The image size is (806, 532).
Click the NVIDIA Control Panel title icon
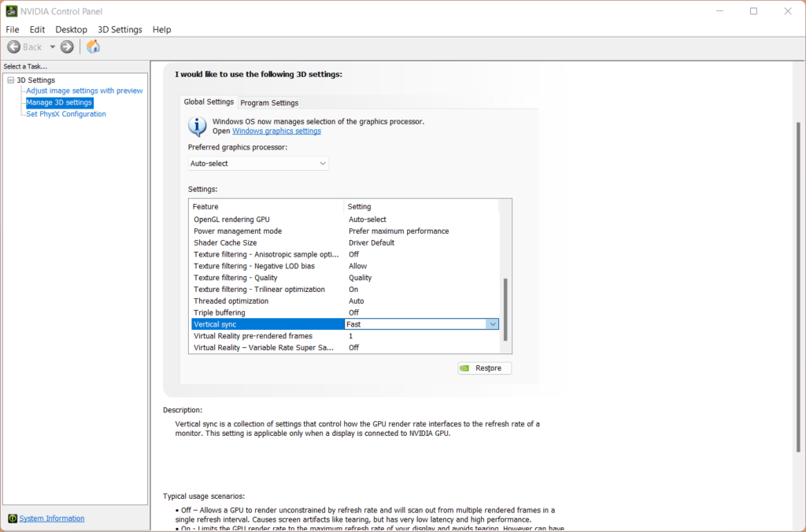pyautogui.click(x=11, y=11)
